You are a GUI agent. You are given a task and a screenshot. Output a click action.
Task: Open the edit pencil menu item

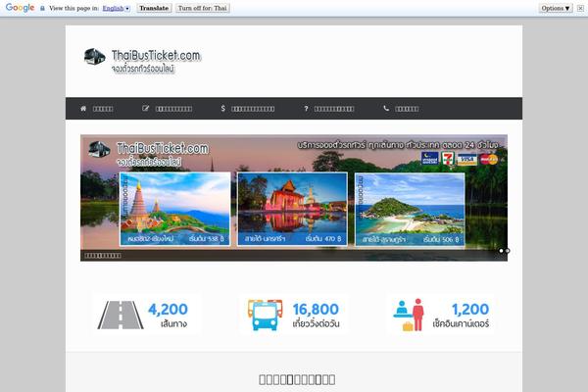coord(168,109)
